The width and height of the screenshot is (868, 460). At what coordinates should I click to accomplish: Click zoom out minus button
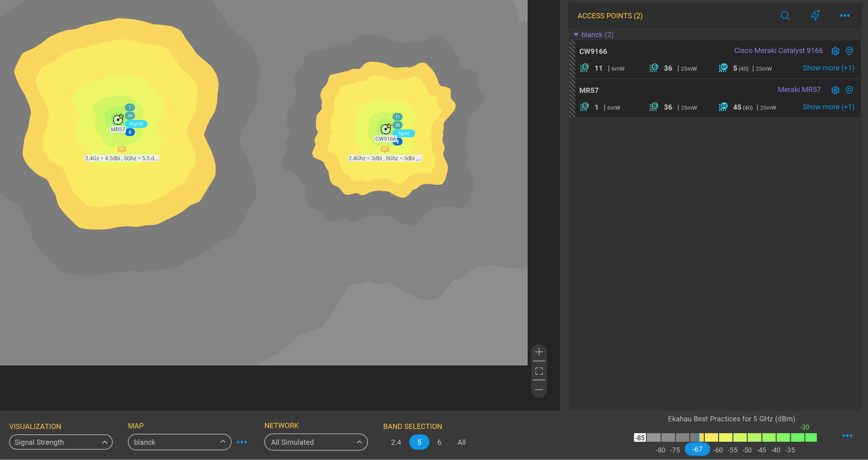pos(539,390)
